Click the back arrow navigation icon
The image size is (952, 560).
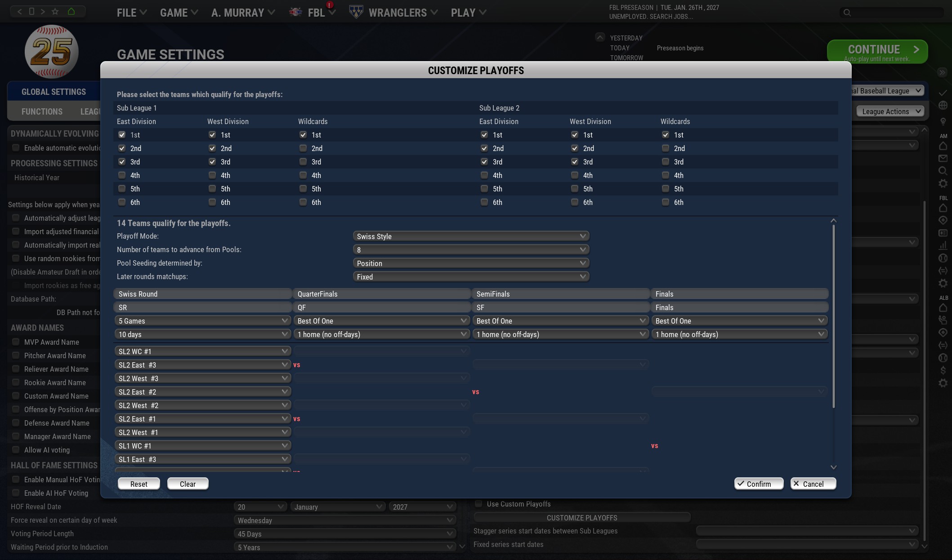click(x=19, y=11)
